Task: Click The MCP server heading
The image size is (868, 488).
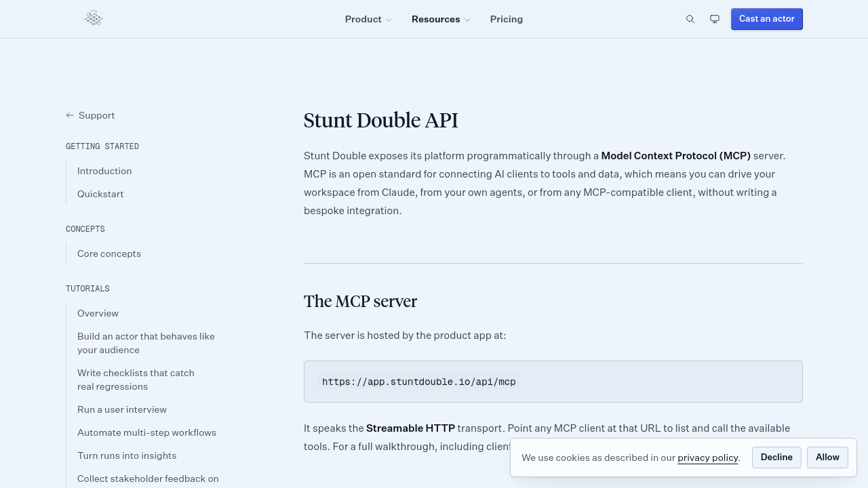Action: click(x=360, y=301)
